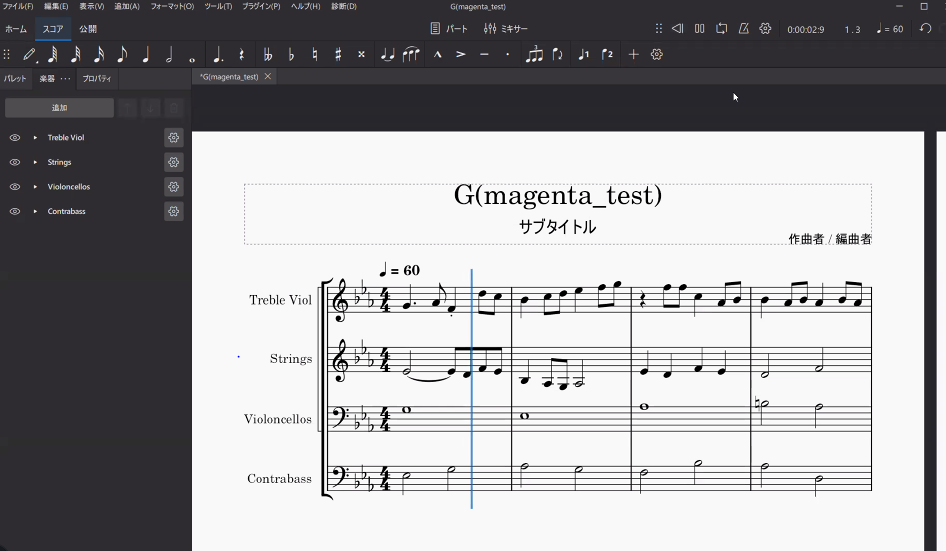The image size is (946, 551).
Task: Select 16th note duration
Action: tap(99, 55)
